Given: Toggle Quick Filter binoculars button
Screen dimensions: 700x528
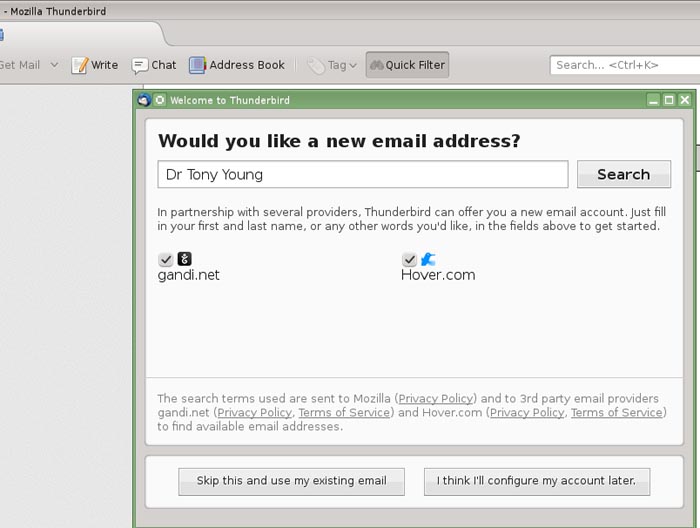Looking at the screenshot, I should [x=407, y=65].
